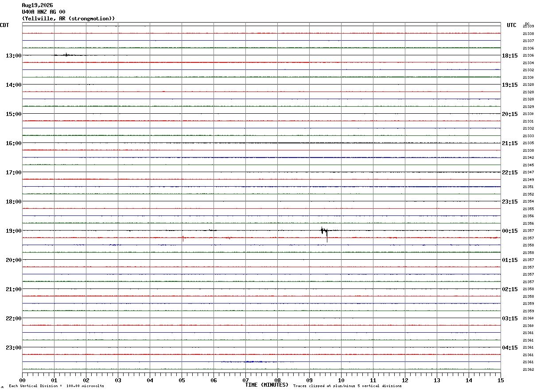Select minute 15 on the time axis
536x392 pixels.
coord(501,380)
